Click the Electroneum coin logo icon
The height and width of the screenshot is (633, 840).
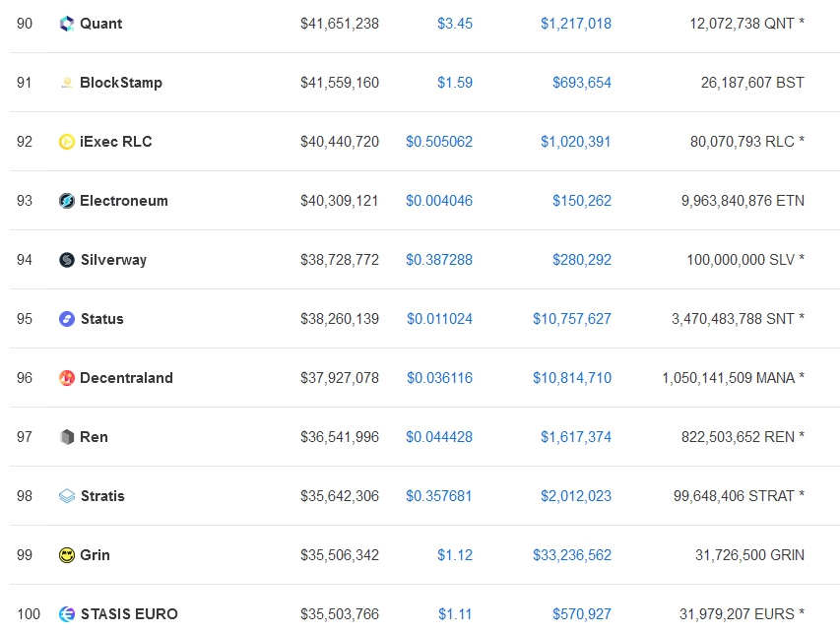pos(66,201)
